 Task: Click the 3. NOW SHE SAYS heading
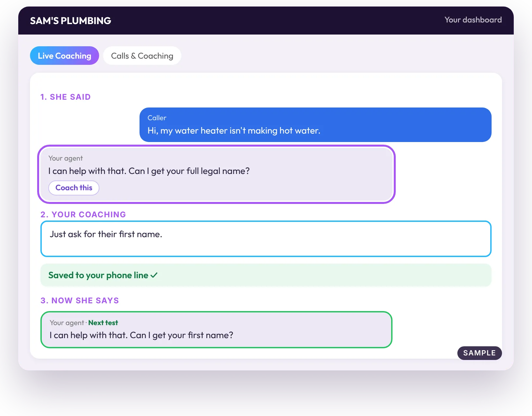[x=80, y=301]
